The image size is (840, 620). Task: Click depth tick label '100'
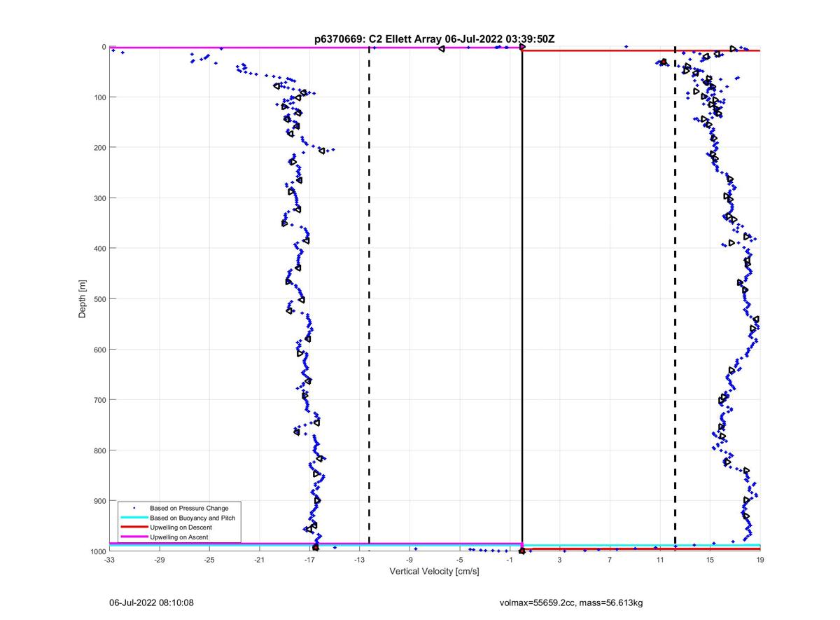coord(99,97)
